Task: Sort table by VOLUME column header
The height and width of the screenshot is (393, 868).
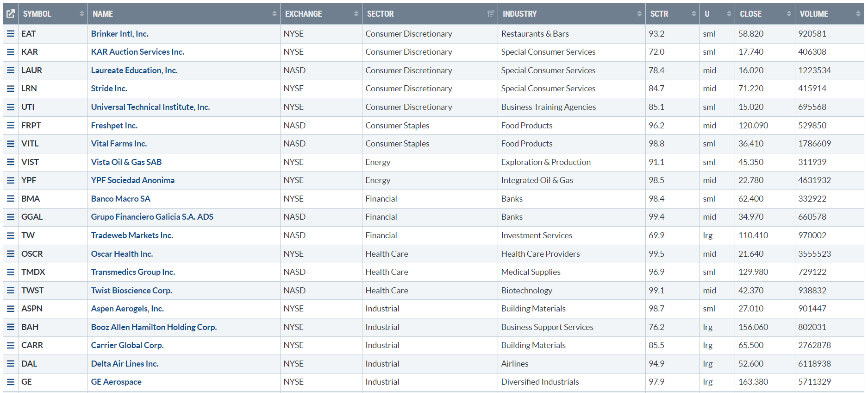Action: click(x=814, y=14)
